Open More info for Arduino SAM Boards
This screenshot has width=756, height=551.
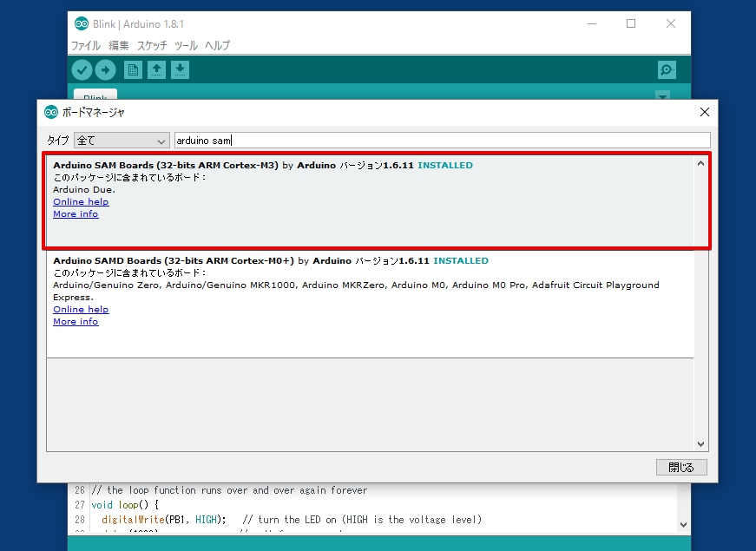point(76,213)
